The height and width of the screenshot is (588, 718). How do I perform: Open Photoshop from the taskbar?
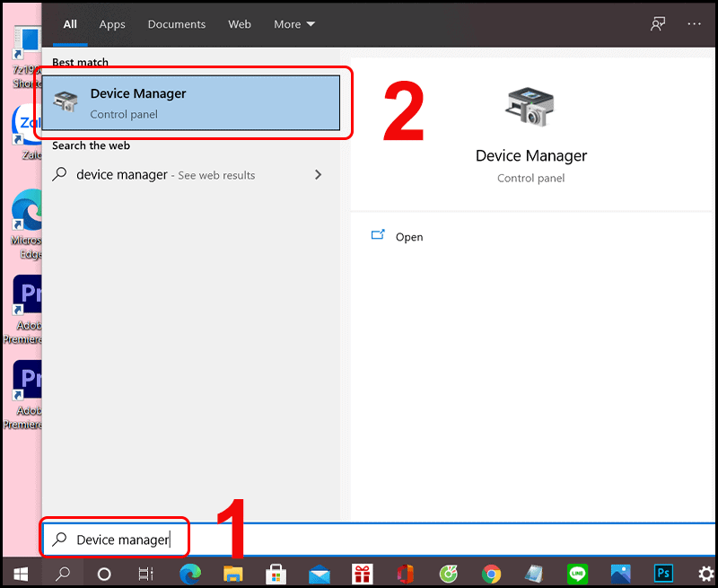[664, 573]
